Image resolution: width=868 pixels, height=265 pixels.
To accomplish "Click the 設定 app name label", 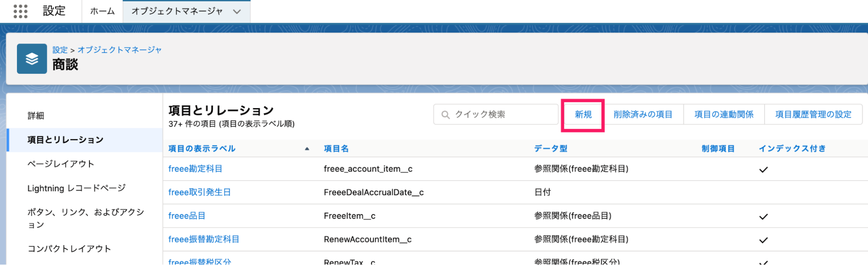I will [54, 11].
